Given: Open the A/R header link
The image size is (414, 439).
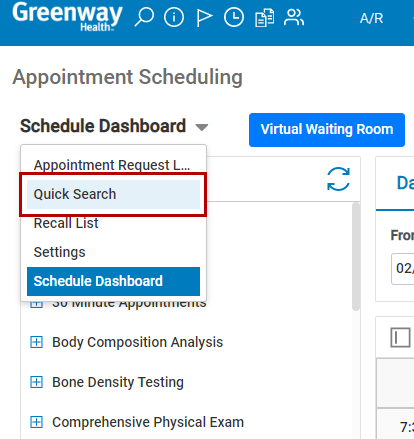Looking at the screenshot, I should 372,18.
